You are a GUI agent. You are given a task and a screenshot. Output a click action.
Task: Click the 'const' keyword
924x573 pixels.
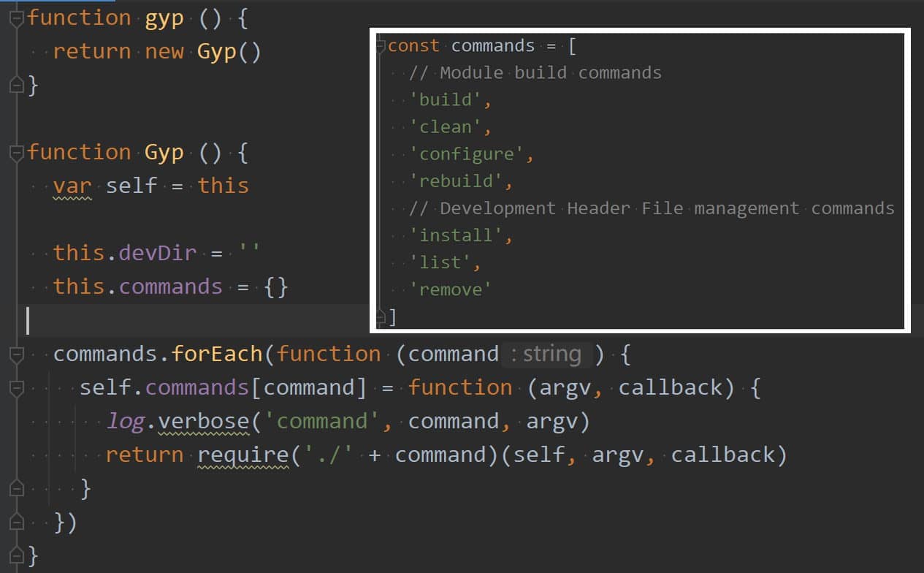click(414, 45)
